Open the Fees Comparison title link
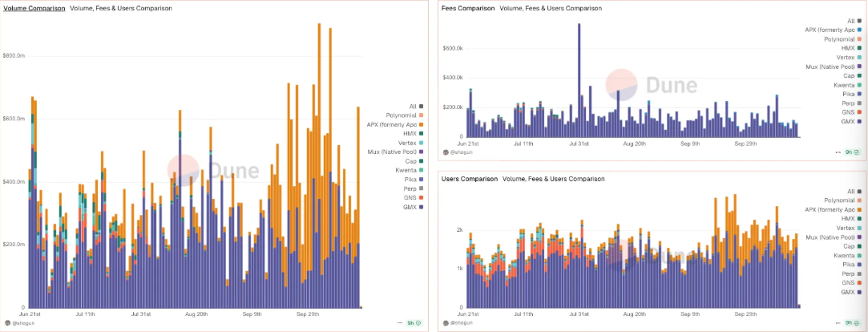868x332 pixels. click(468, 8)
